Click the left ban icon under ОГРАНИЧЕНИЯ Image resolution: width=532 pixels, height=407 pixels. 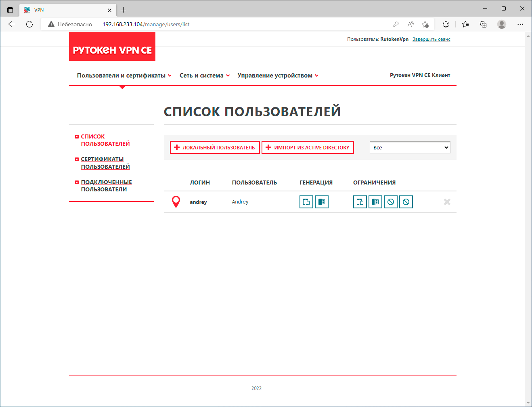(391, 202)
